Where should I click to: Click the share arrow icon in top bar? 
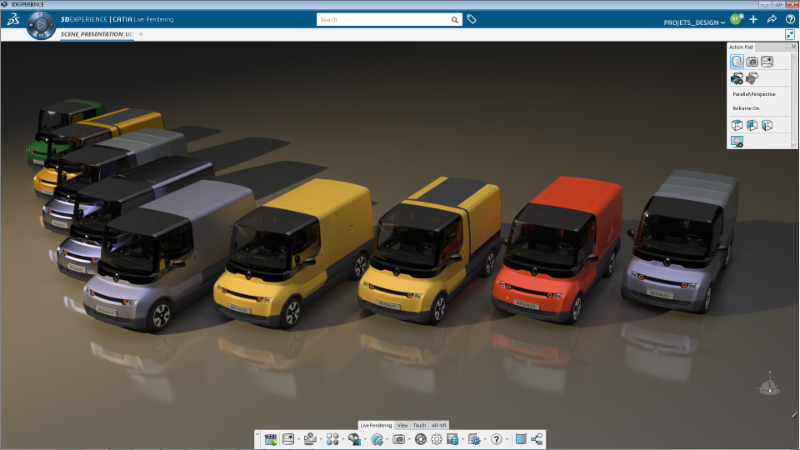pyautogui.click(x=771, y=20)
